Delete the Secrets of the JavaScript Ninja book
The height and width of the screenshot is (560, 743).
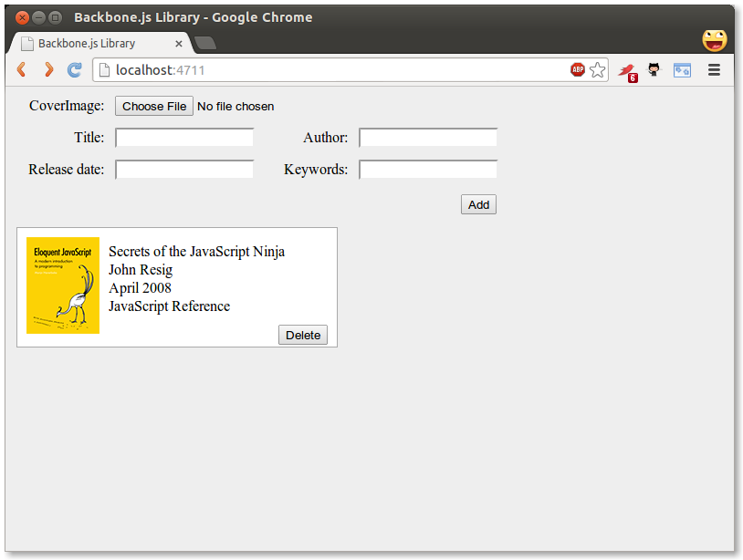pyautogui.click(x=303, y=335)
